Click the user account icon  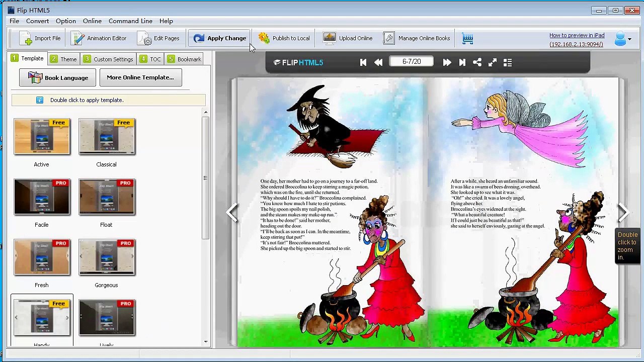click(x=620, y=39)
